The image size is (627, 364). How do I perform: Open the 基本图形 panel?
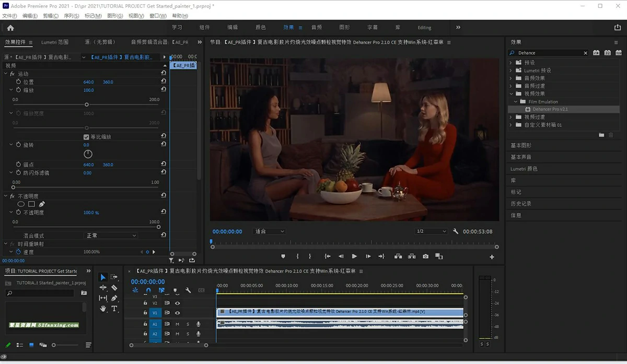(521, 145)
